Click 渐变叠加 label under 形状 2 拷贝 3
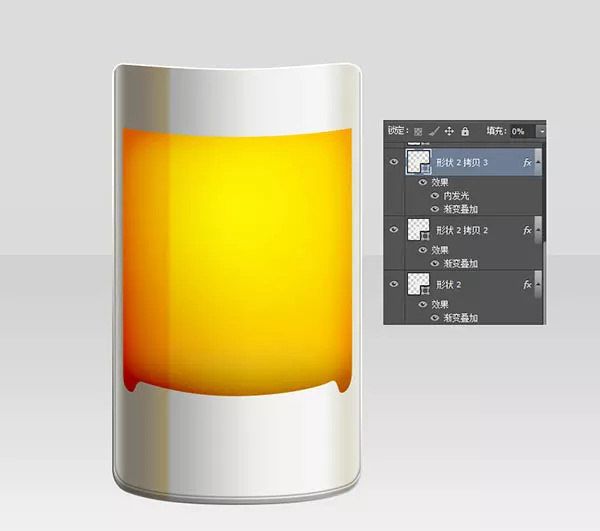600x531 pixels. tap(460, 209)
